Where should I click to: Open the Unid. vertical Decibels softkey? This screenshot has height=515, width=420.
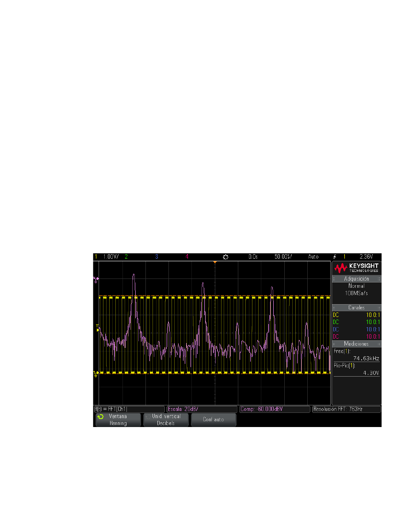[x=166, y=420]
